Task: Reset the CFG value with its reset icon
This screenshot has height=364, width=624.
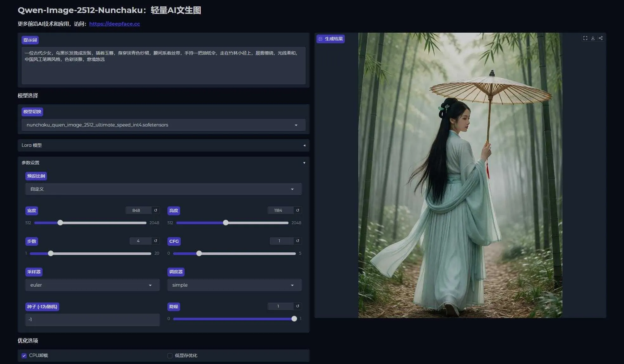Action: [x=297, y=241]
